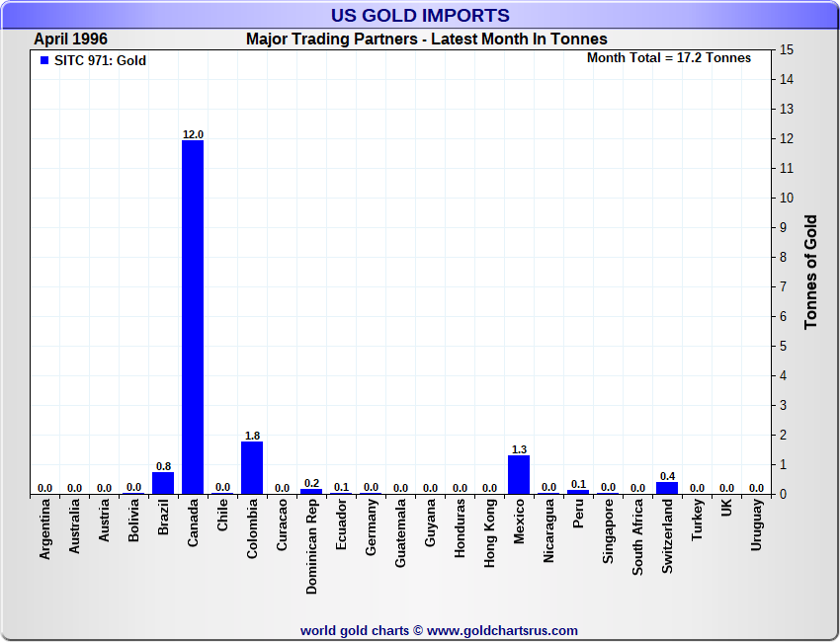The width and height of the screenshot is (840, 642).
Task: Click the April 1996 date label
Action: click(x=71, y=40)
